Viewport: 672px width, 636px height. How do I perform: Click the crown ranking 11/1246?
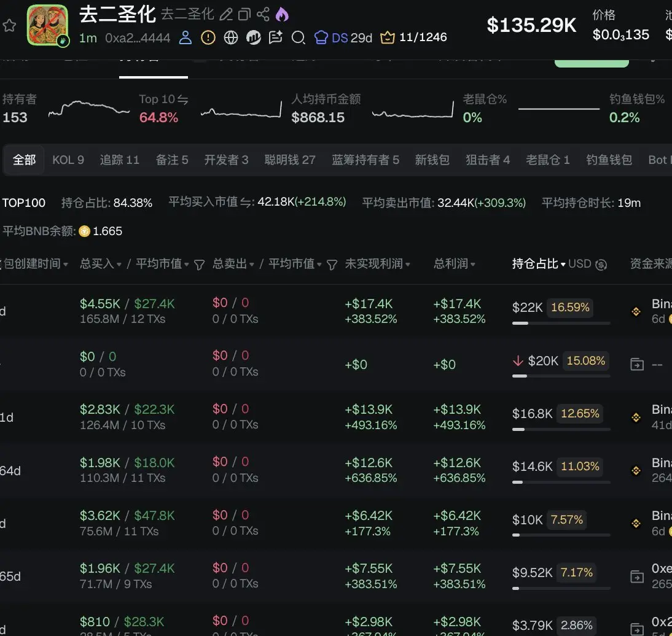[x=413, y=37]
